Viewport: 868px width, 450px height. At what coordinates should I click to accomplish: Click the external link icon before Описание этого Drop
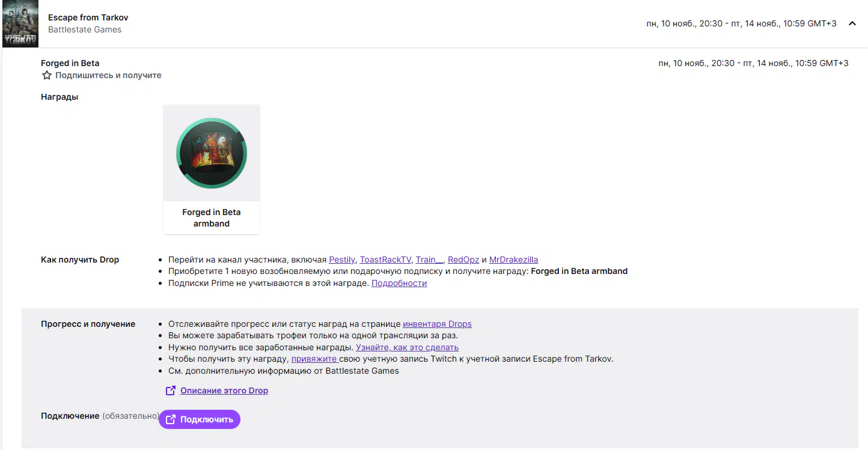pyautogui.click(x=171, y=391)
